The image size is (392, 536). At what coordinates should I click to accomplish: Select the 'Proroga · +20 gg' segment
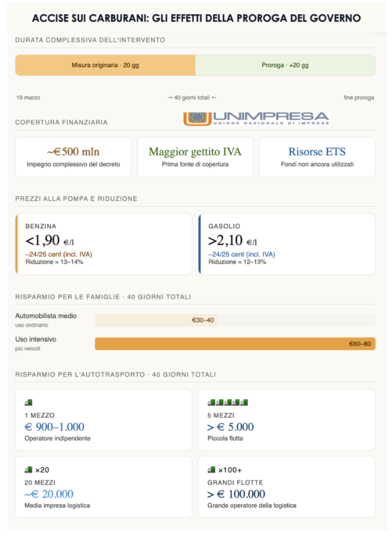pos(285,65)
